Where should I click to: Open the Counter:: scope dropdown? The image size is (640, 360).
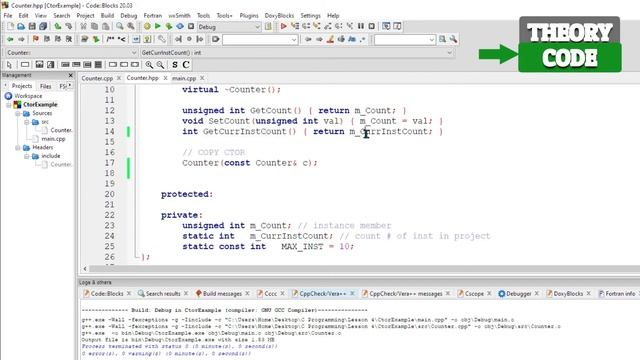pos(71,53)
